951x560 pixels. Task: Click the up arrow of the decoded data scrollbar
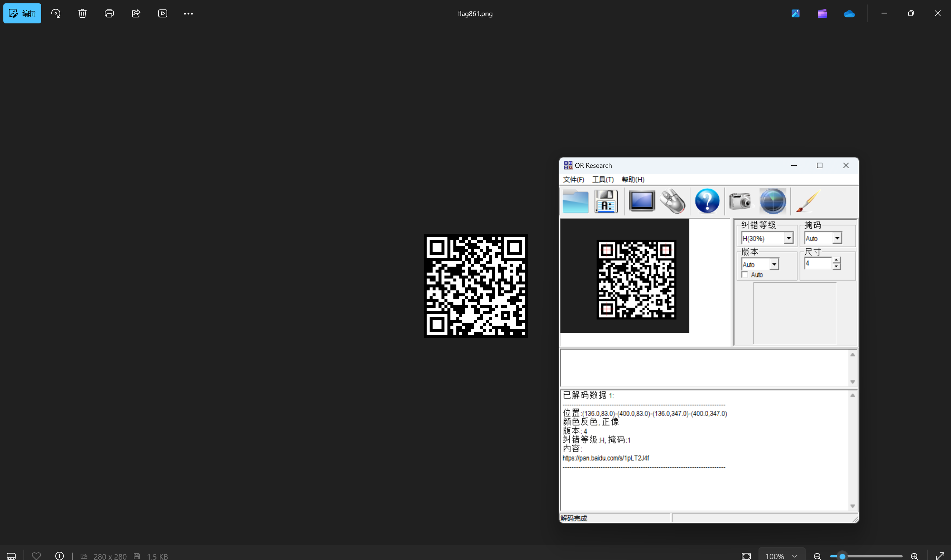point(852,395)
